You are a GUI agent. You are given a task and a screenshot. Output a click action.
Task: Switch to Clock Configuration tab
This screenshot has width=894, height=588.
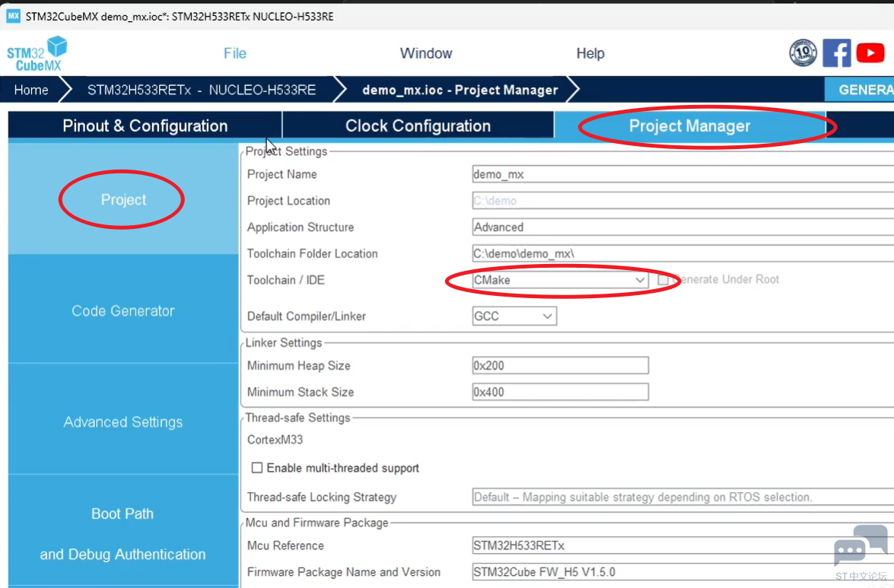[418, 126]
